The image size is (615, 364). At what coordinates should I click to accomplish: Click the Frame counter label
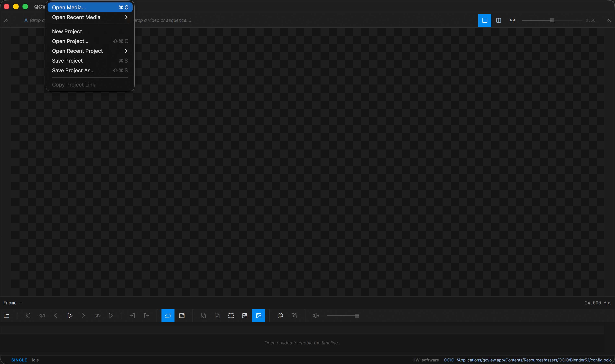point(13,303)
